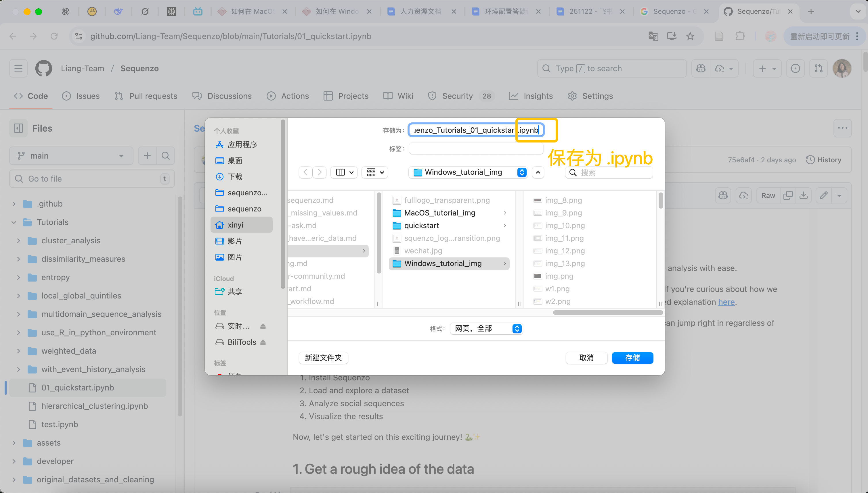
Task: Expand the quickstart folder chevron
Action: pos(505,226)
